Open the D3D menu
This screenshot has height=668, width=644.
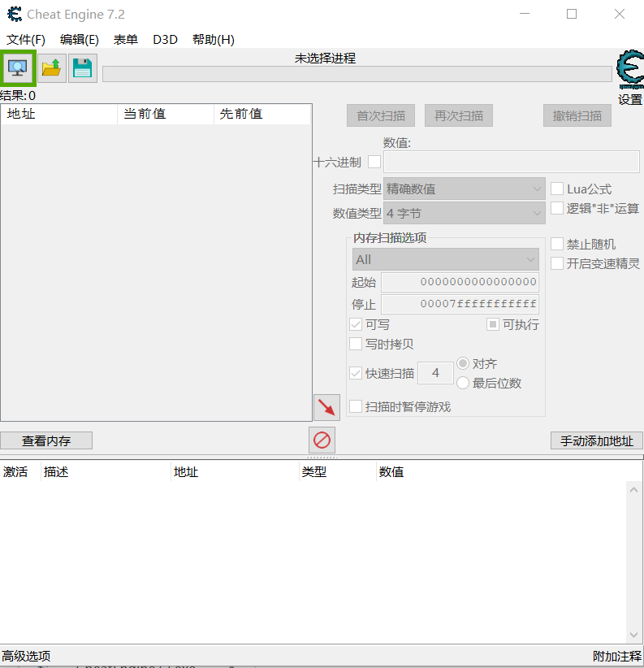(165, 40)
